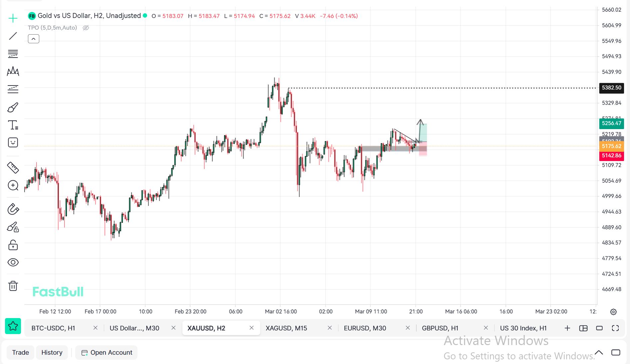Click the green take-profit zone
The width and height of the screenshot is (630, 364).
pos(423,132)
